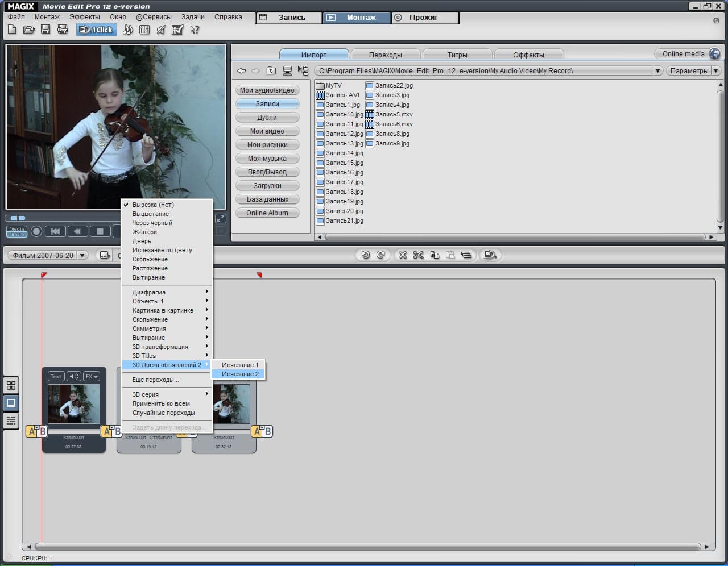Click the save project floppy icon
This screenshot has width=728, height=566.
click(x=45, y=30)
